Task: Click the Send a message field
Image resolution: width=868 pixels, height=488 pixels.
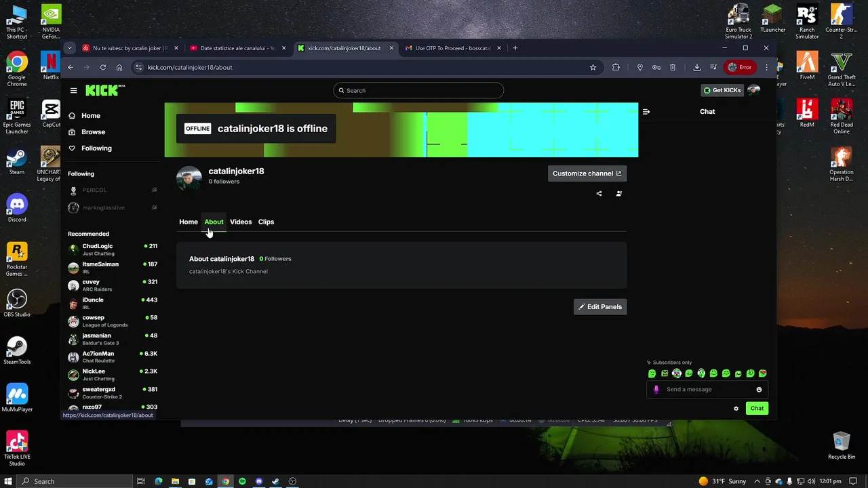Action: (x=707, y=390)
